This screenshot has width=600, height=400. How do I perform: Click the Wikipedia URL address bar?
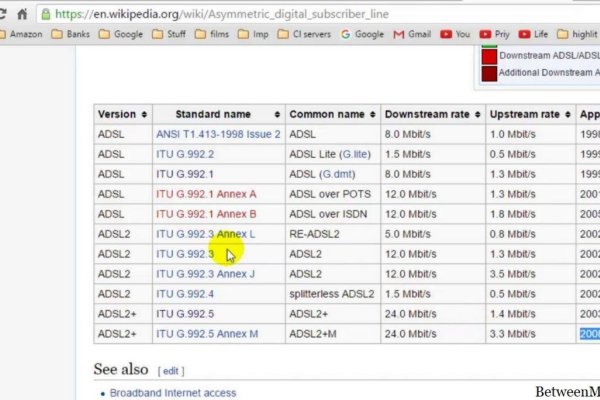318,15
